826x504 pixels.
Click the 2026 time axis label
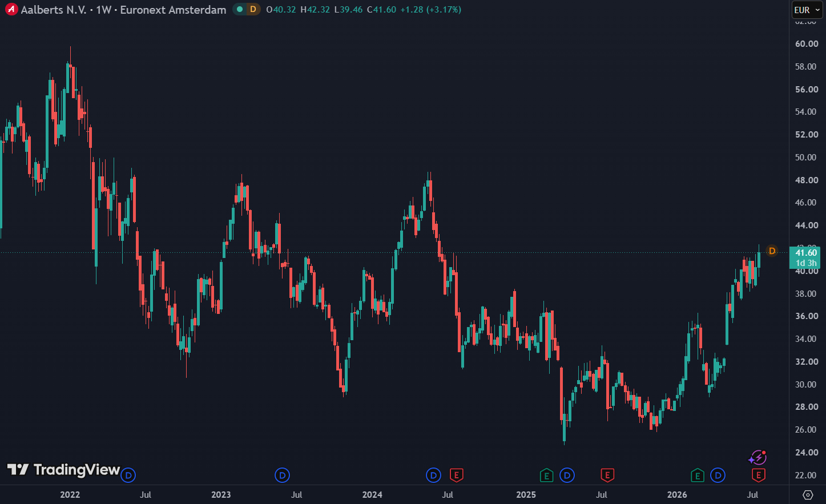coord(677,495)
